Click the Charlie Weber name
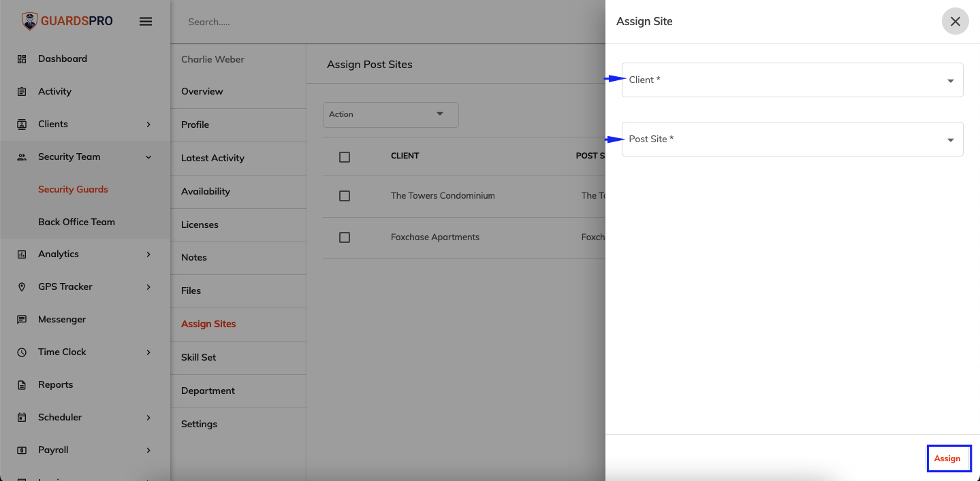Viewport: 980px width, 481px height. click(212, 59)
